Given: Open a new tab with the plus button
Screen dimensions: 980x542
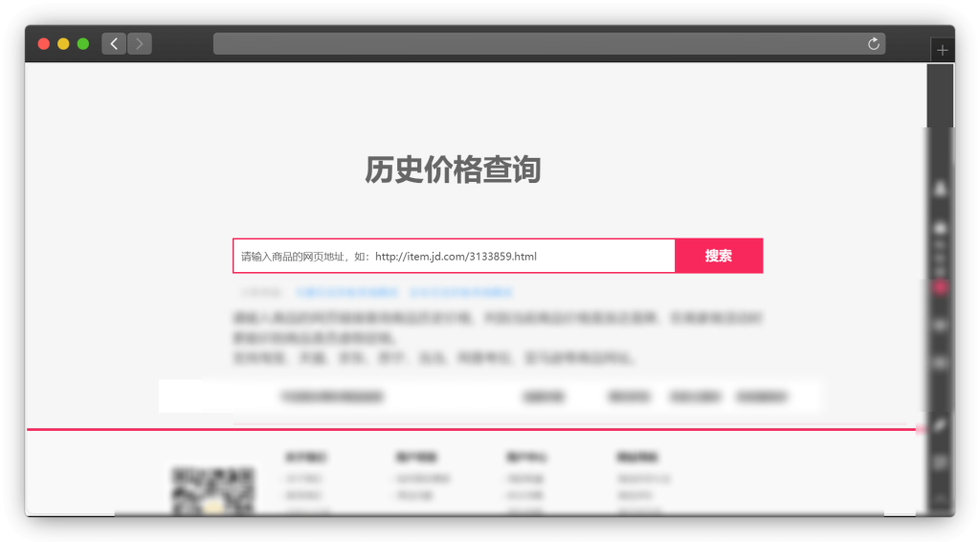Looking at the screenshot, I should click(x=943, y=50).
